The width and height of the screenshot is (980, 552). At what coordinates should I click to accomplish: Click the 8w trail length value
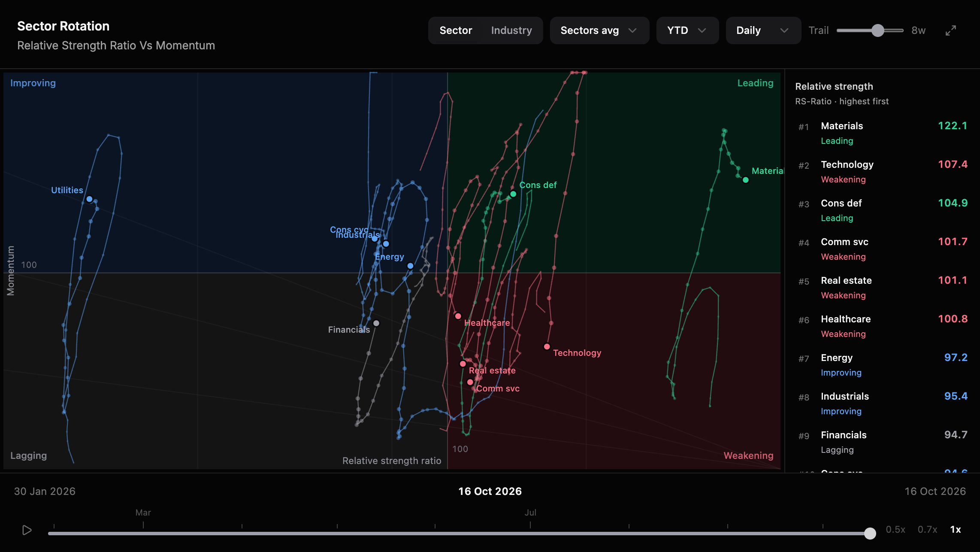(x=919, y=30)
